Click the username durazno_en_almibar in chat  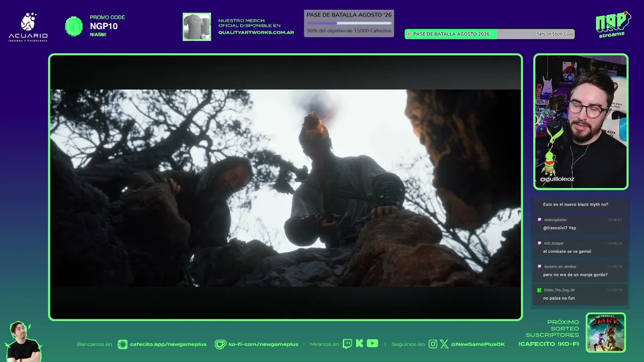[x=560, y=266]
